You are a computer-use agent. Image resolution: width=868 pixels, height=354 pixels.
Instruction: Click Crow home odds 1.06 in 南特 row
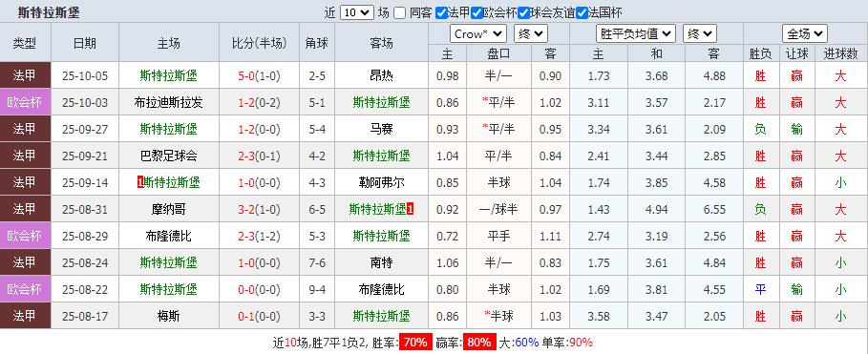point(447,262)
